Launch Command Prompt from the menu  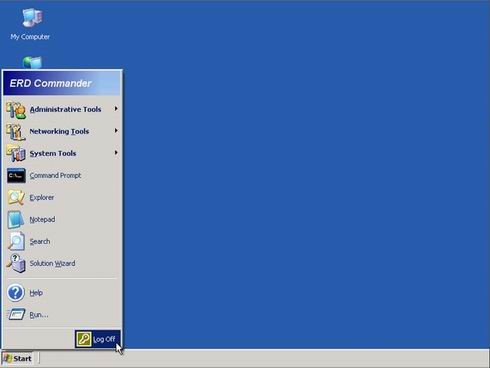pos(62,176)
